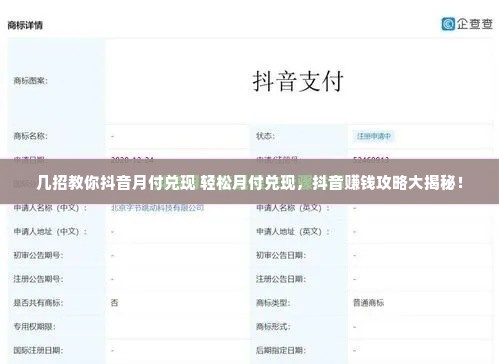Select the 注册公告期号 label
The height and width of the screenshot is (364, 499).
pos(38,279)
